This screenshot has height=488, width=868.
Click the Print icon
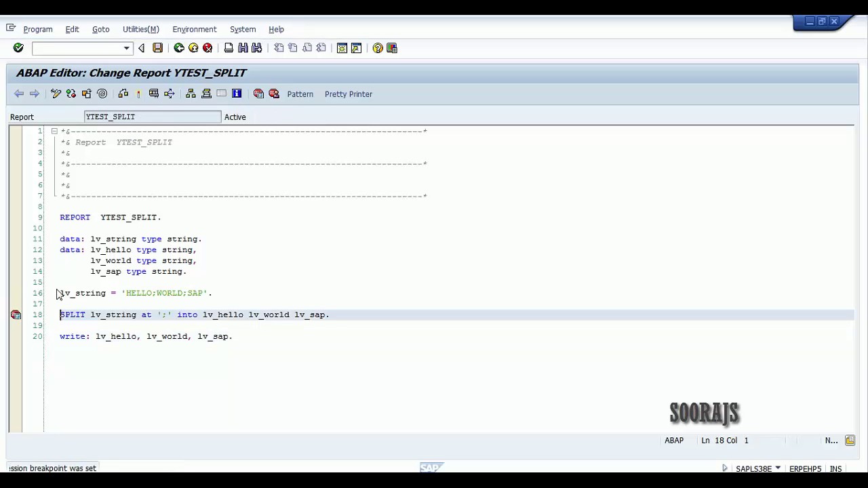tap(229, 48)
